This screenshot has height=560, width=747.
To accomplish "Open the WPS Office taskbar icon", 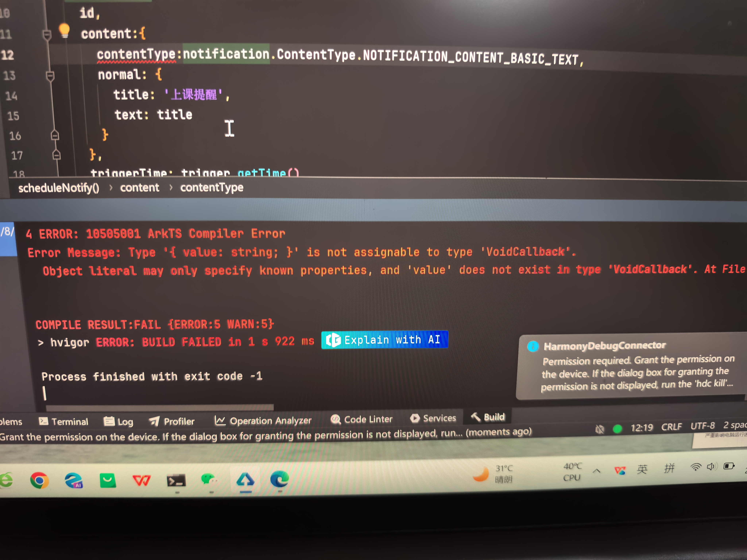I will [142, 480].
